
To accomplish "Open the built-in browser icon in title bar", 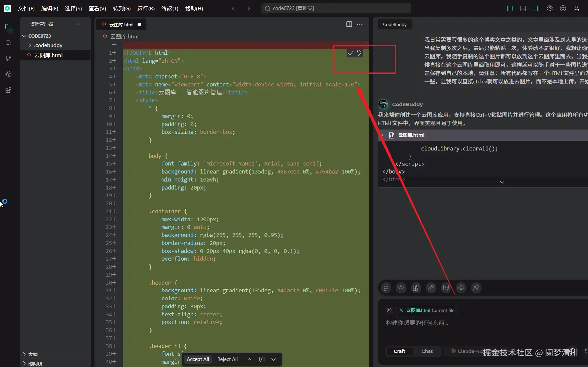I will pyautogui.click(x=563, y=8).
